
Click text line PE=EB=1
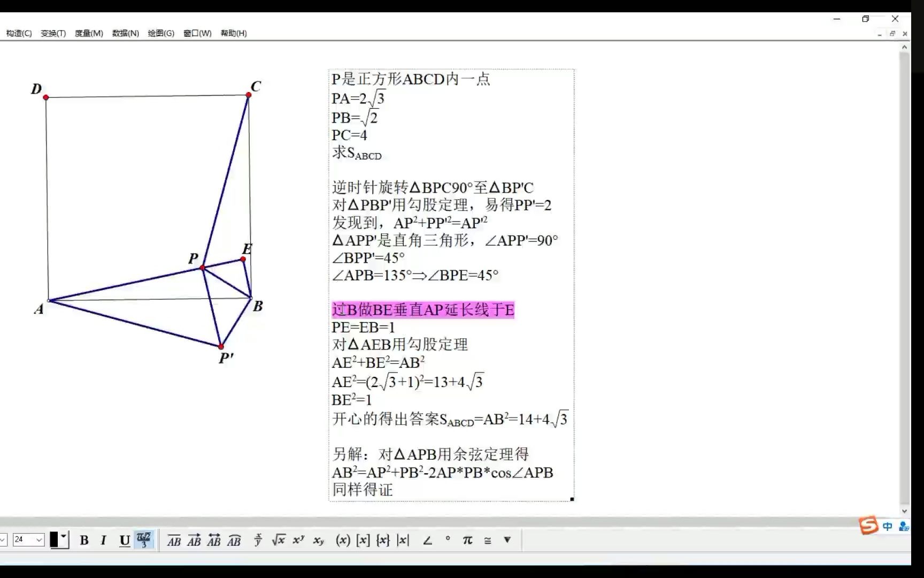coord(363,327)
